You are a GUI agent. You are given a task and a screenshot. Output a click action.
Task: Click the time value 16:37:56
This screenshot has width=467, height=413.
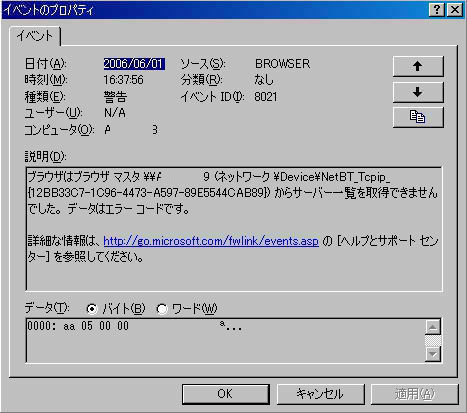pyautogui.click(x=123, y=80)
